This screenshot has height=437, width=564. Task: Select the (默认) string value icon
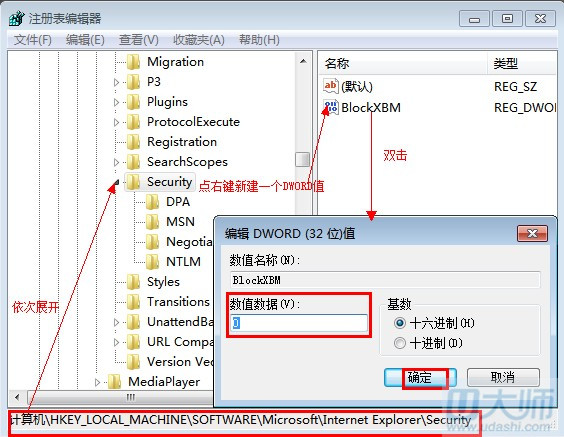[331, 86]
